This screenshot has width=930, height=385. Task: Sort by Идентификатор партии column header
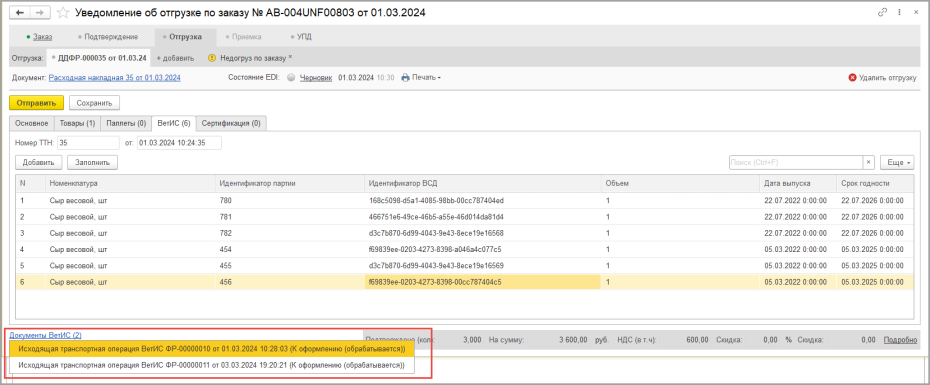coord(289,183)
